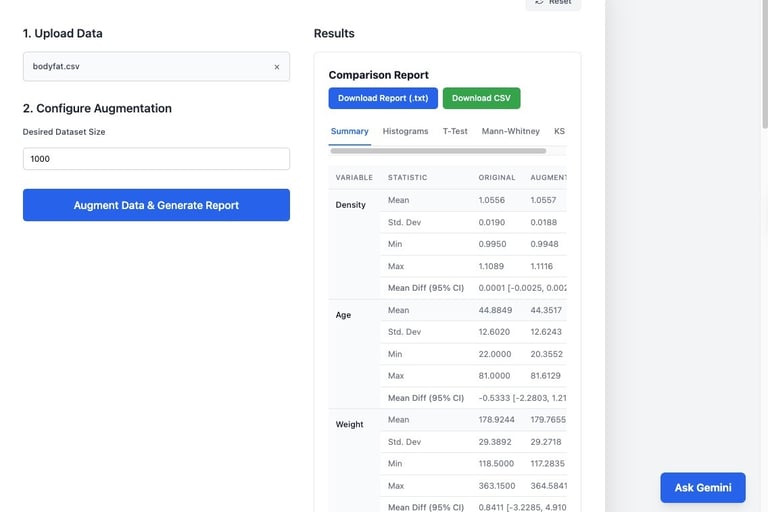Remove the uploaded bodyfat.csv file

pyautogui.click(x=277, y=67)
